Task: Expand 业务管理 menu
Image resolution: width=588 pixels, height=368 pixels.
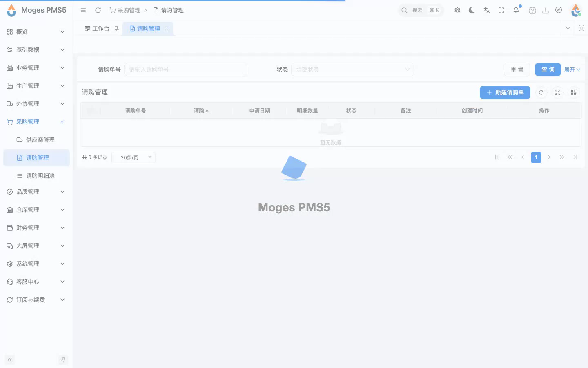Action: click(x=36, y=68)
